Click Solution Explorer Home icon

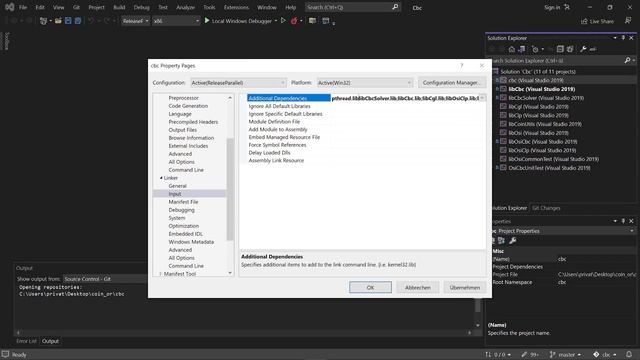click(512, 49)
